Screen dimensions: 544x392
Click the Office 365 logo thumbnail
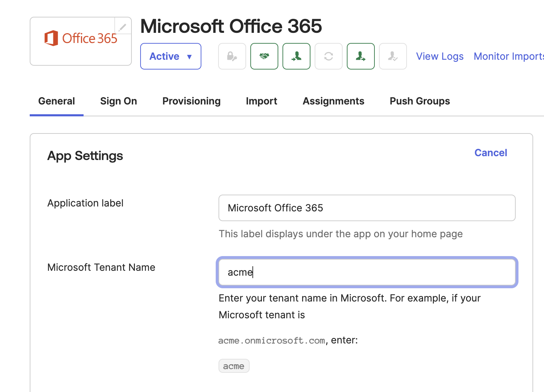[x=81, y=41]
